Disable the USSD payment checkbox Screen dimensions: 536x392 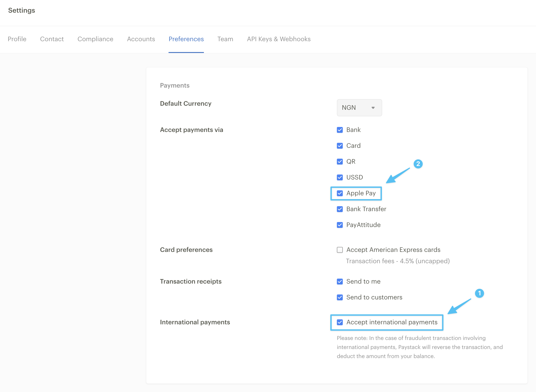pyautogui.click(x=340, y=177)
